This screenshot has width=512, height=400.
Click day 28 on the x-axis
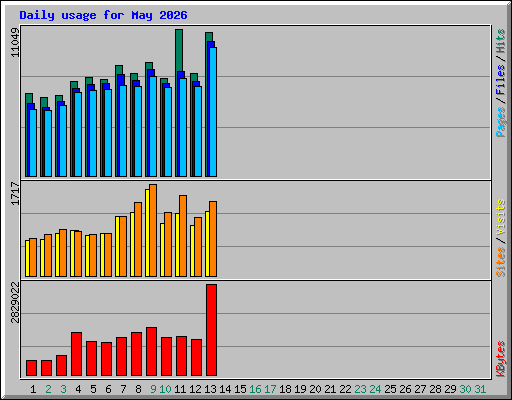tap(435, 389)
